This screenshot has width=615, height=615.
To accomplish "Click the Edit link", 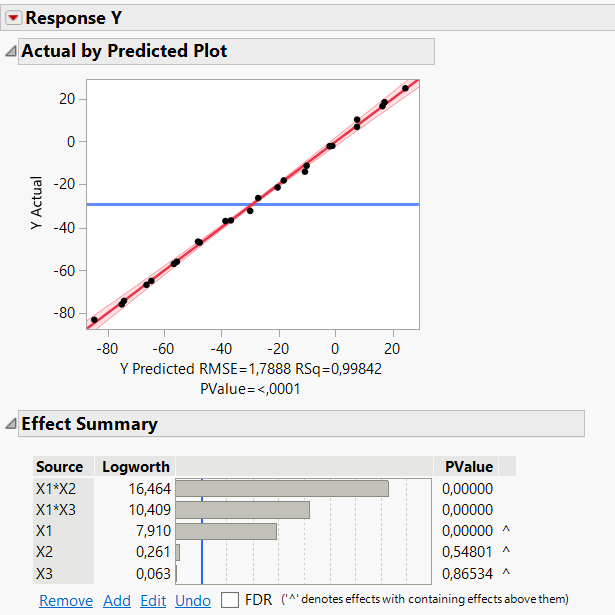I will [x=153, y=601].
